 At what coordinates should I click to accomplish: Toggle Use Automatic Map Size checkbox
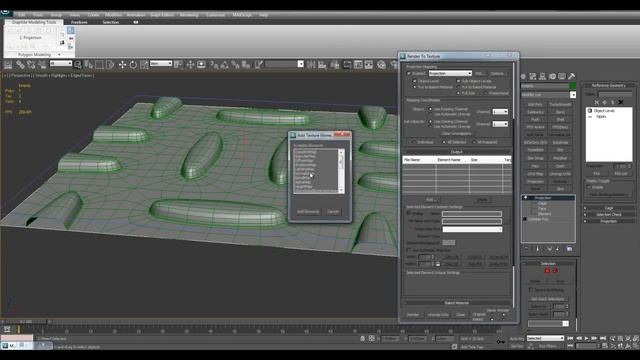point(409,250)
